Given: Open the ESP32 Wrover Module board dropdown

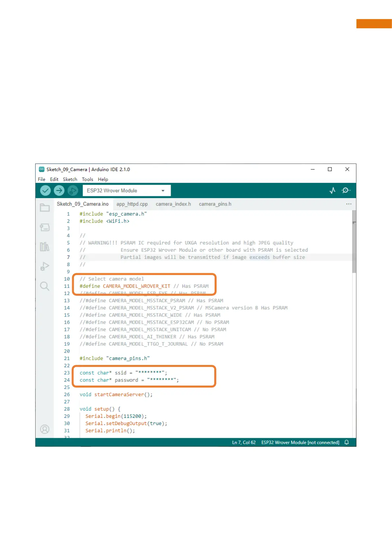Looking at the screenshot, I should click(127, 190).
